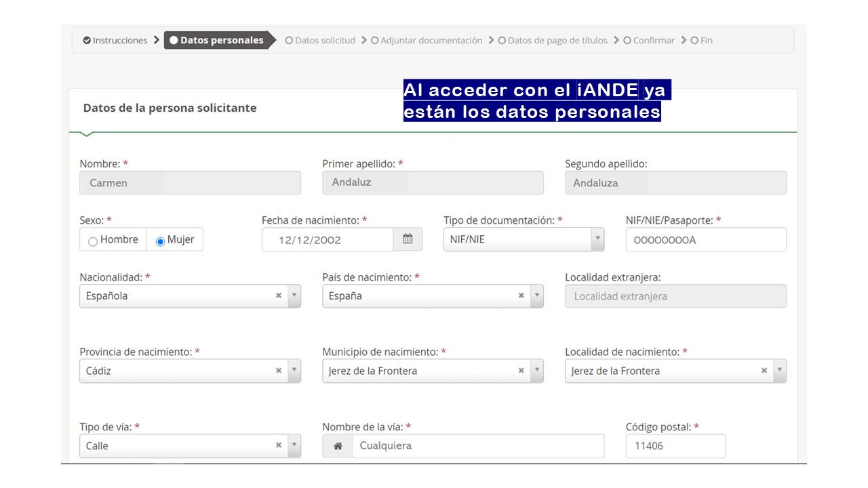Click the Primer apellido field with Andaluz
868x488 pixels.
pos(433,182)
